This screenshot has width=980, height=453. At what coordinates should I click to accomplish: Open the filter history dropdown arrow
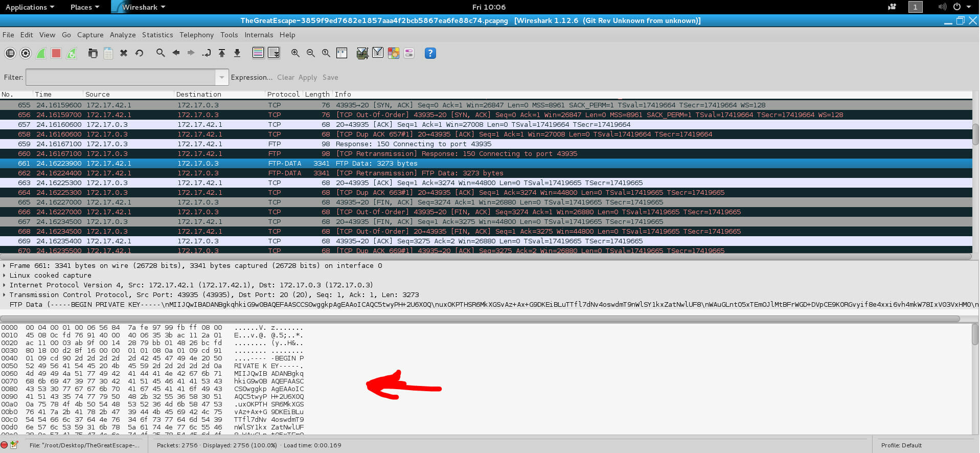click(x=221, y=77)
